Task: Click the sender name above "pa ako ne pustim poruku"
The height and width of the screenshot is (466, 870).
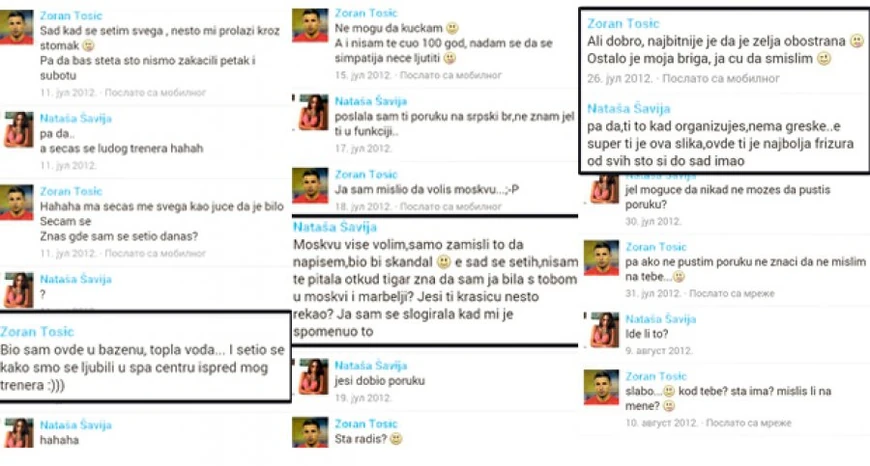Action: [656, 247]
